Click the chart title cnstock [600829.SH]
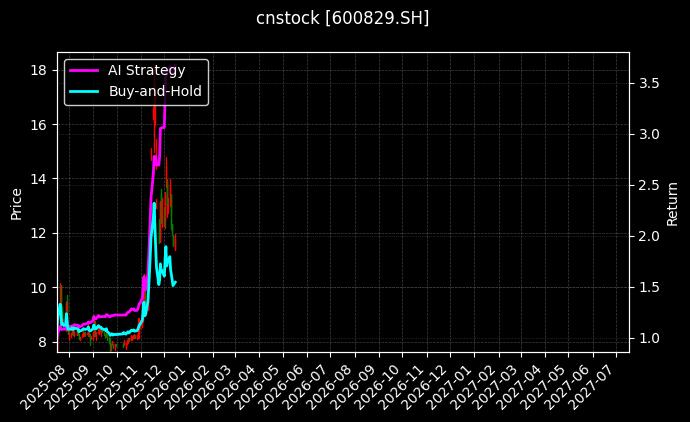690x422 pixels. [344, 19]
